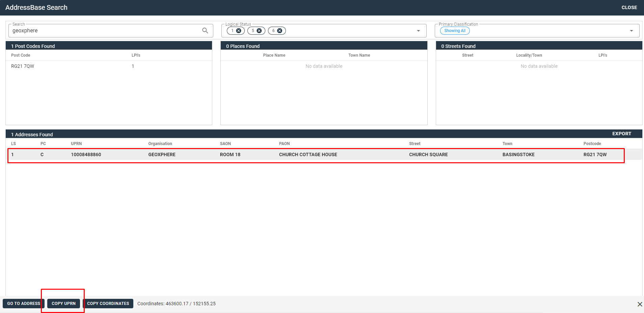Click the Streets table LPI's column header
The width and height of the screenshot is (644, 313).
(x=603, y=55)
